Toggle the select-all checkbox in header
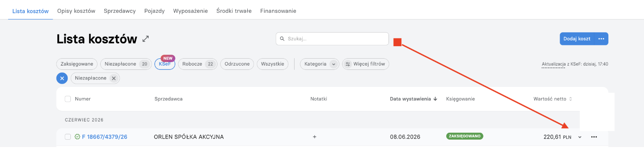 click(68, 99)
